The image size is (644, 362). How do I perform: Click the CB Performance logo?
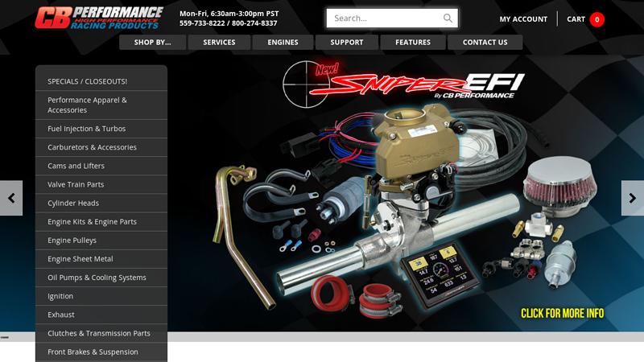(x=99, y=18)
